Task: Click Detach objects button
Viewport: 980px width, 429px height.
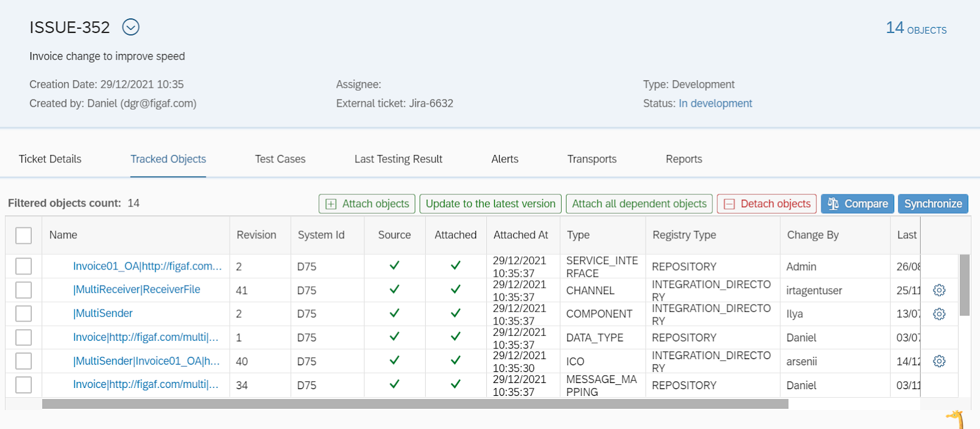Action: [x=767, y=203]
